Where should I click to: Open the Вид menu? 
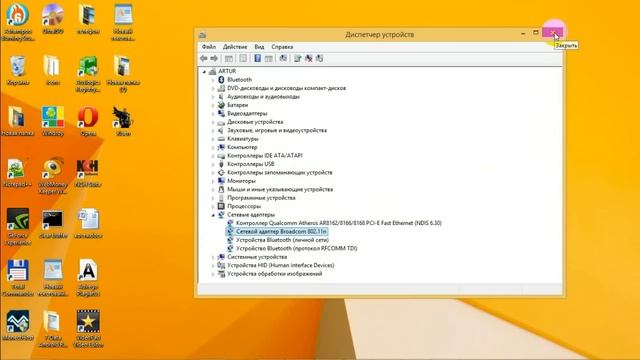click(x=259, y=47)
